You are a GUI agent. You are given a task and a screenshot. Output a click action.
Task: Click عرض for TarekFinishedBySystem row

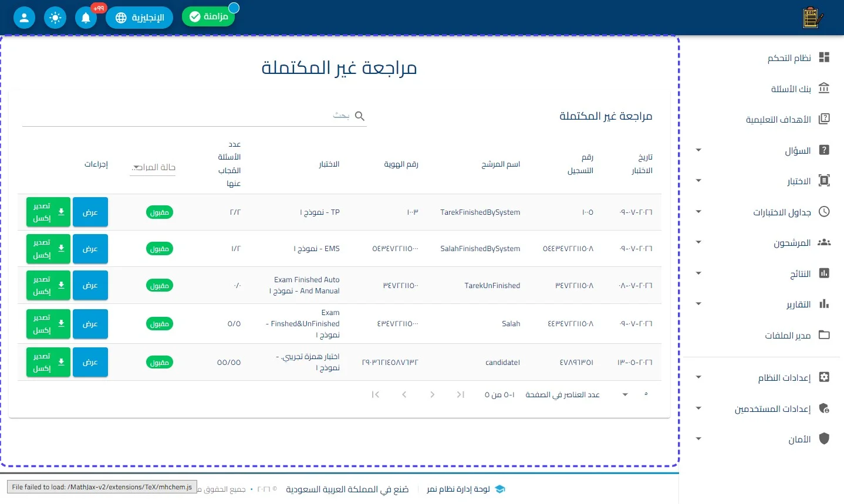(90, 212)
